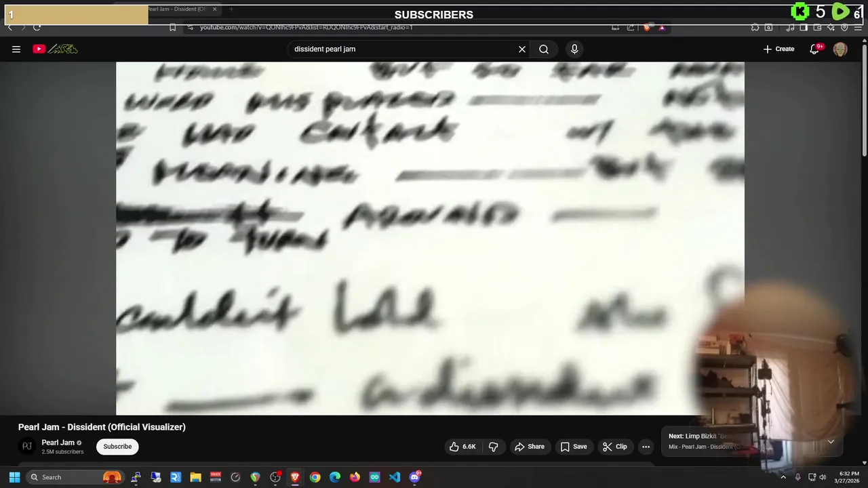Subscribe to the Pearl Jam channel
This screenshot has width=868, height=488.
(117, 447)
